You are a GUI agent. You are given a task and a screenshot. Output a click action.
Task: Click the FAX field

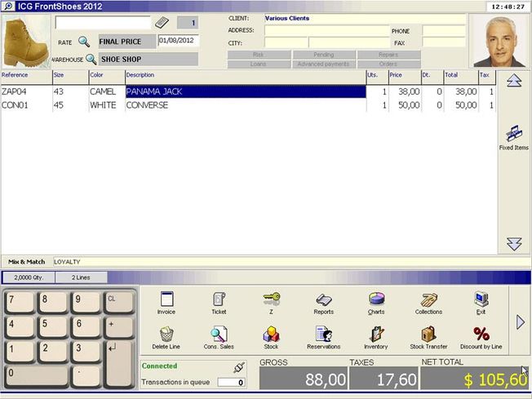444,42
